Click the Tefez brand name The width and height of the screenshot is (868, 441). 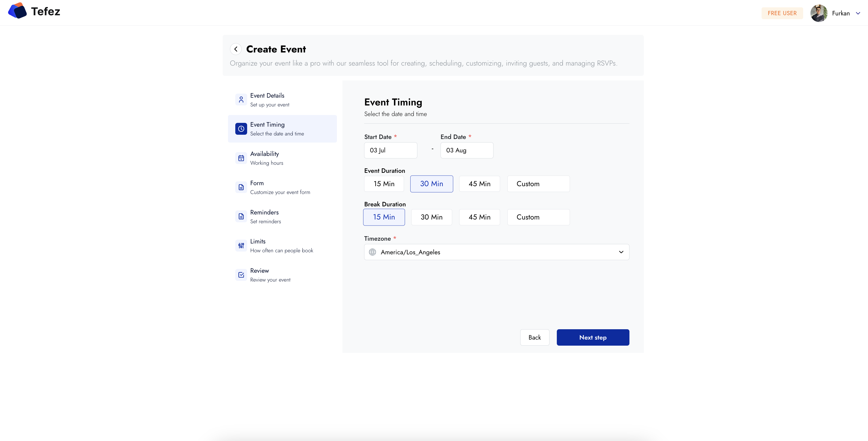[x=45, y=11]
